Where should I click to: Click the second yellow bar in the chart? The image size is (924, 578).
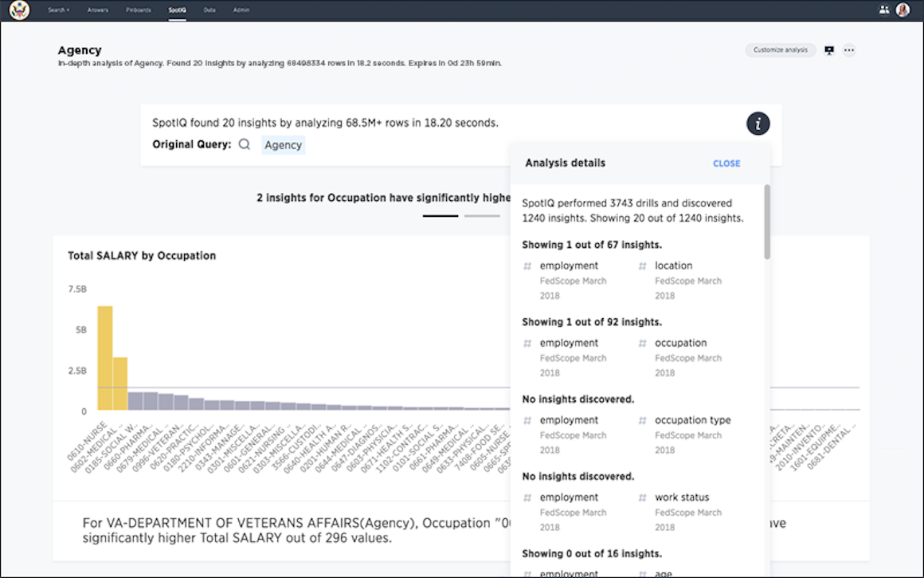click(120, 383)
